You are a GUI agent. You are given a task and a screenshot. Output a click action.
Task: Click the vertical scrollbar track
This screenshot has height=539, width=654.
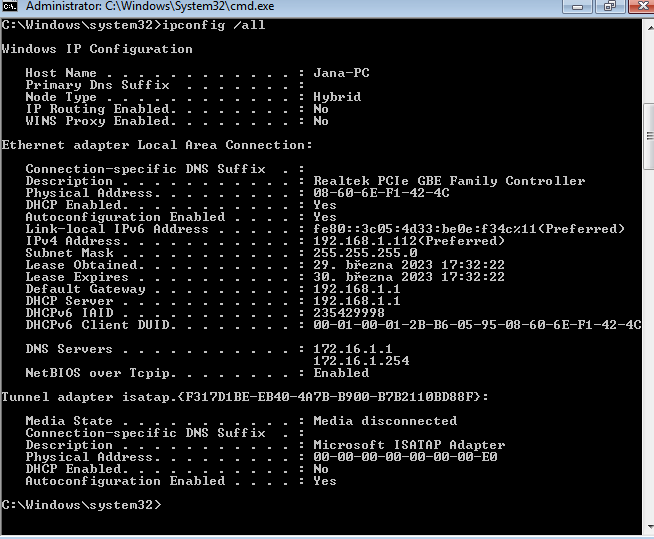646,300
